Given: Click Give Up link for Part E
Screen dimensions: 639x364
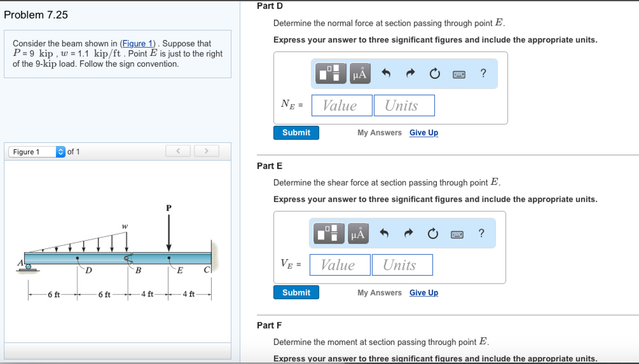Looking at the screenshot, I should point(424,293).
